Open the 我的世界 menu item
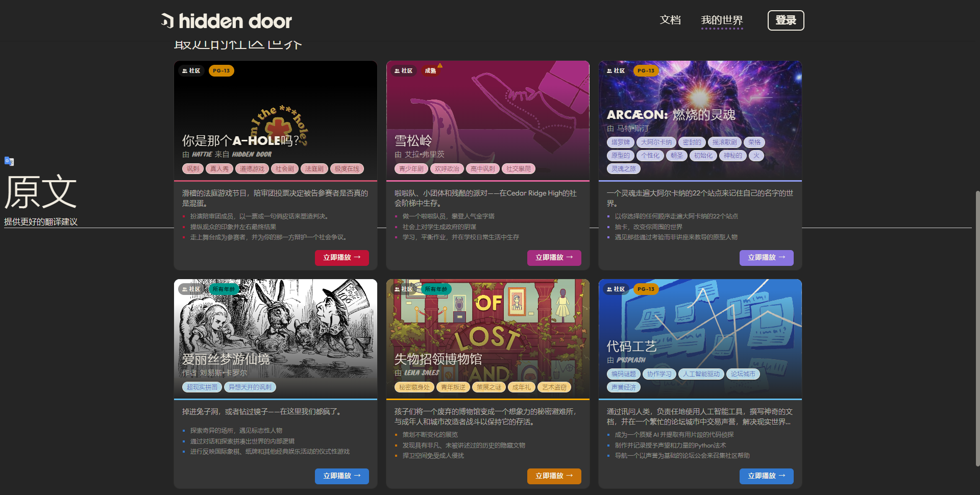Image resolution: width=980 pixels, height=495 pixels. point(722,20)
